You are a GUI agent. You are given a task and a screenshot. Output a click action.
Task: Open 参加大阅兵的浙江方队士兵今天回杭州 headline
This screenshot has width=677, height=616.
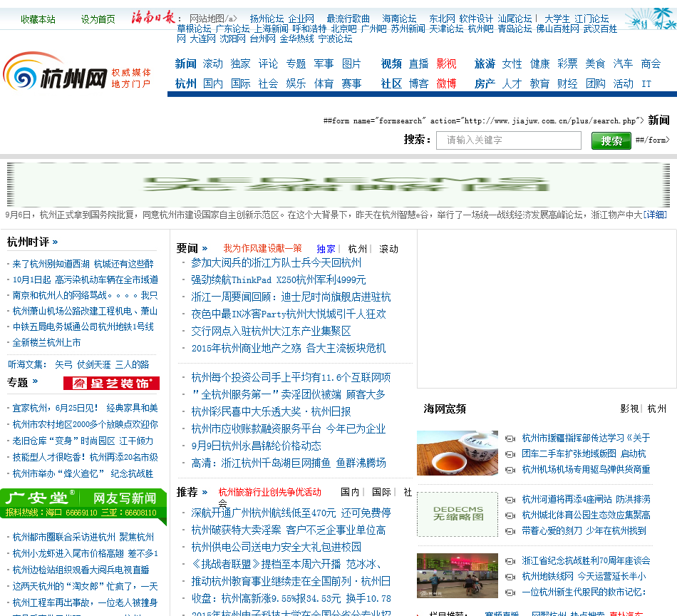277,262
